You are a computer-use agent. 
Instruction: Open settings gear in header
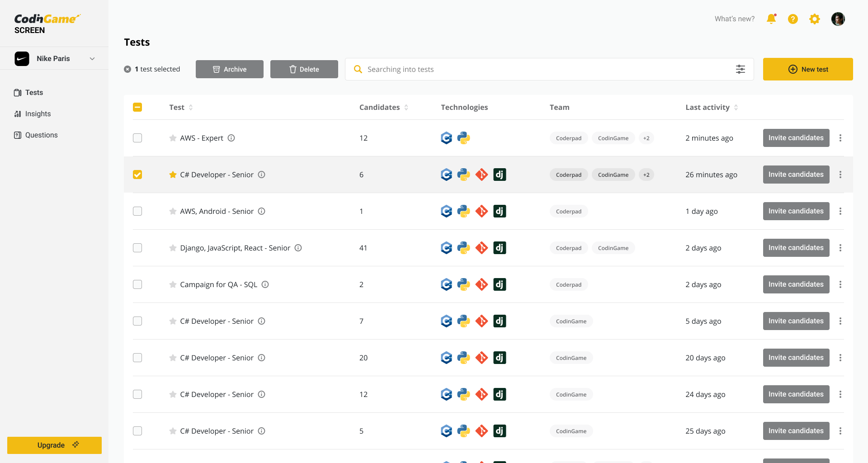815,19
